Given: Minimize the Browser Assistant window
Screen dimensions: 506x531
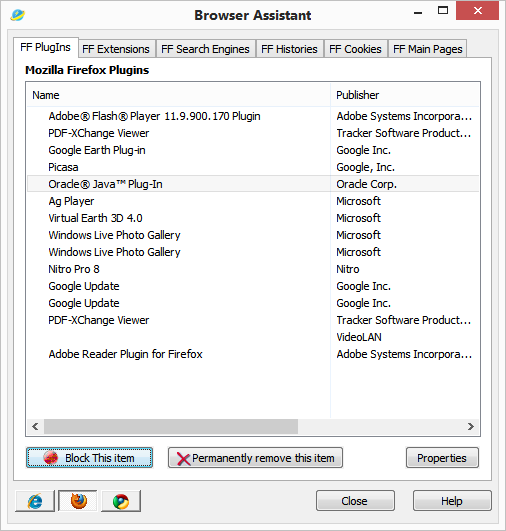Looking at the screenshot, I should [x=418, y=12].
